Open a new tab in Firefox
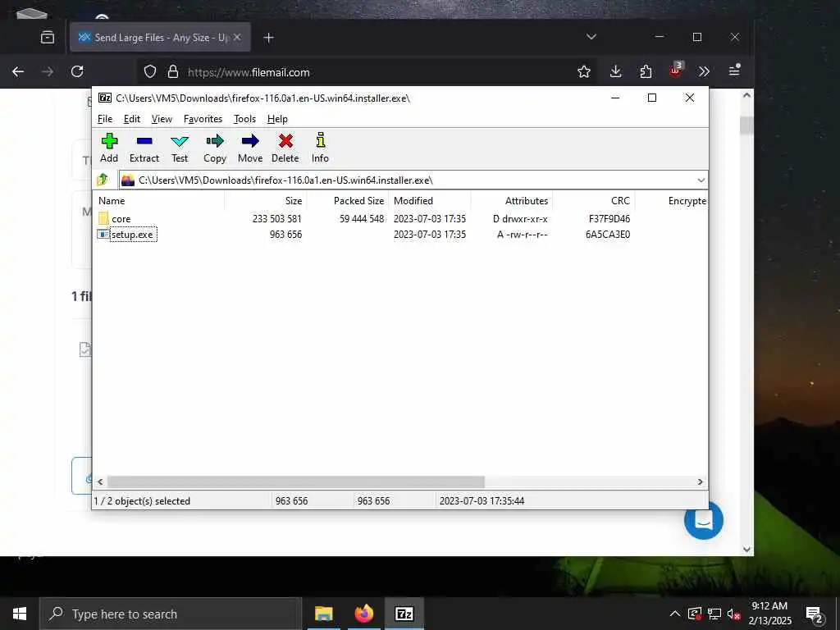 click(x=269, y=38)
